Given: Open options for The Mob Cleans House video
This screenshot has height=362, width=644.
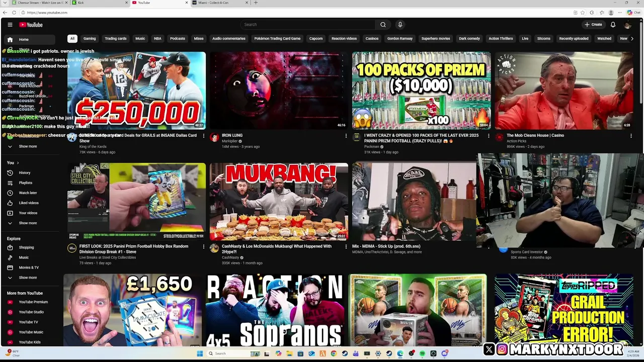Looking at the screenshot, I should (631, 136).
